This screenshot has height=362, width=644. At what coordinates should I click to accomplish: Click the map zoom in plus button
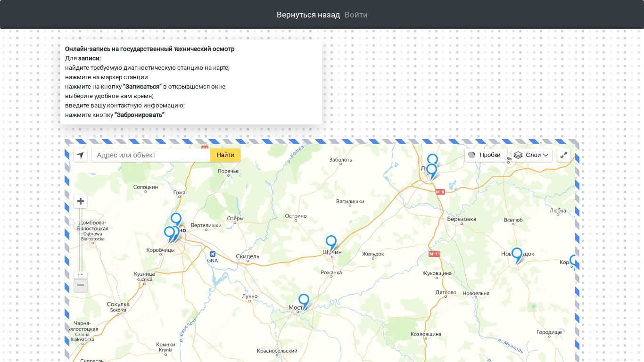pyautogui.click(x=81, y=201)
